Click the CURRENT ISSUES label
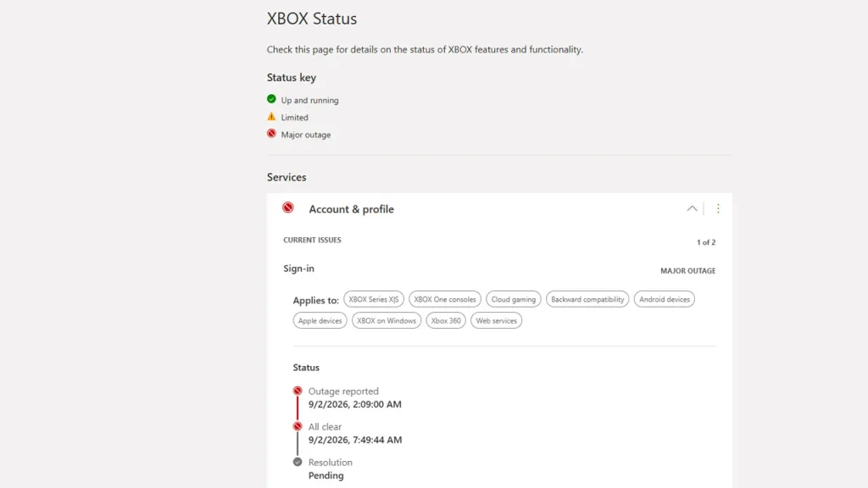The image size is (868, 488). point(312,240)
